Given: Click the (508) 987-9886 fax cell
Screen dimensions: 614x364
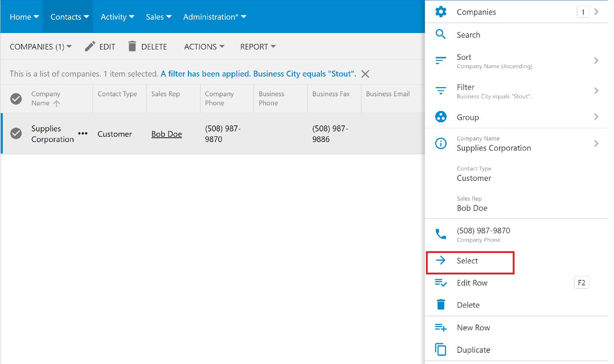Looking at the screenshot, I should click(x=330, y=133).
